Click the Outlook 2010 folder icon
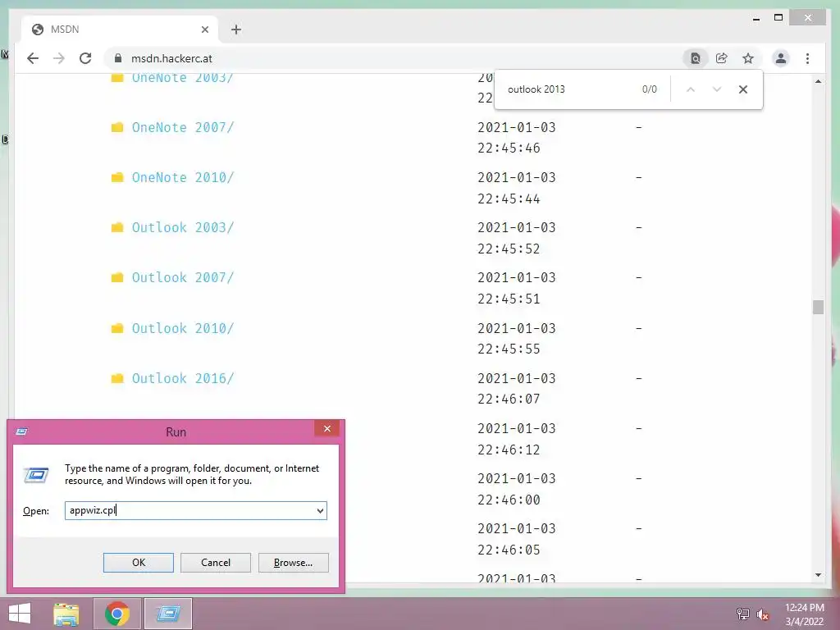 pos(117,328)
